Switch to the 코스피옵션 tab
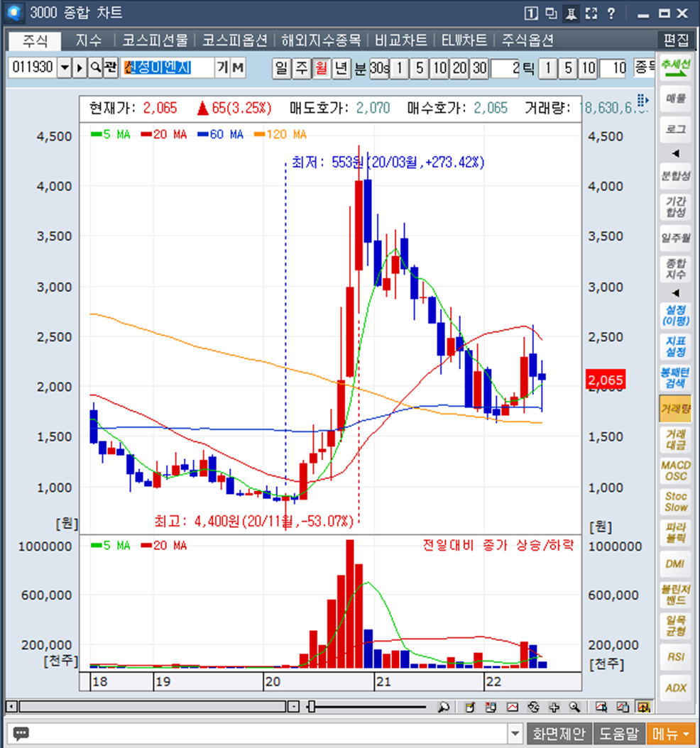Image resolution: width=700 pixels, height=748 pixels. [x=235, y=40]
